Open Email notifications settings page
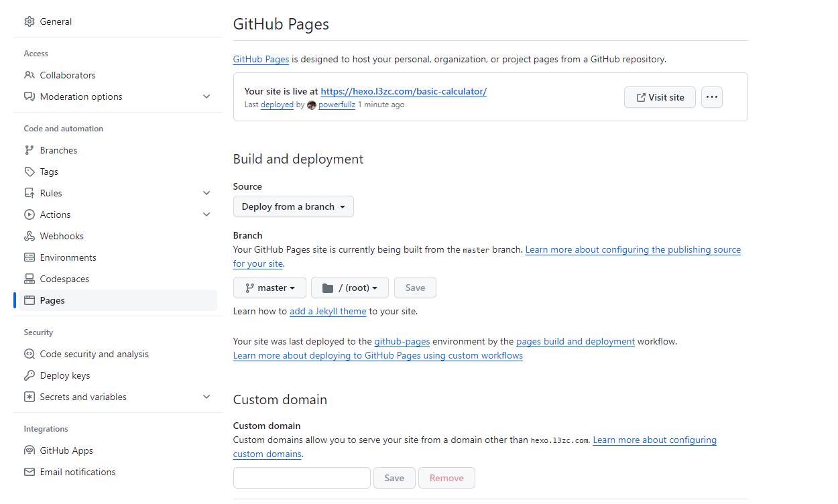This screenshot has width=838, height=504. pyautogui.click(x=77, y=472)
